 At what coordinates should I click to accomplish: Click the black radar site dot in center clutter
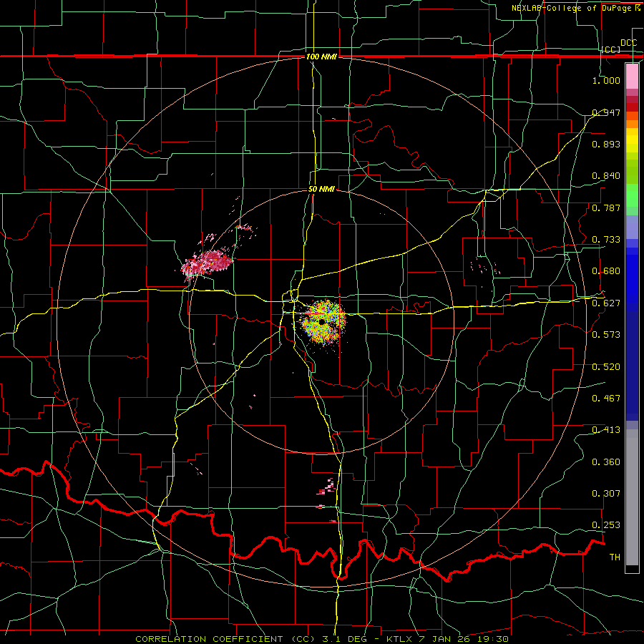322,321
